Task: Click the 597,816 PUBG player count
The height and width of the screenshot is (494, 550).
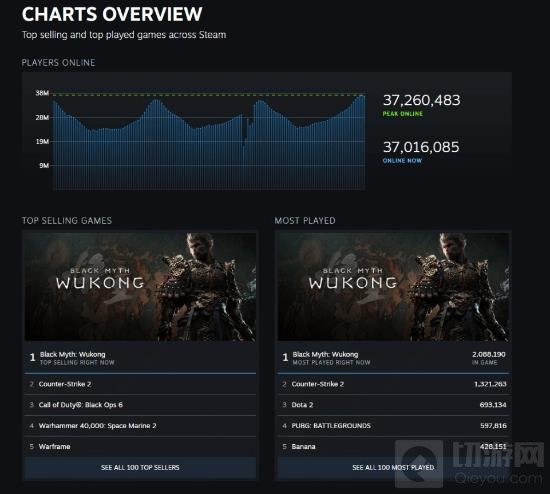Action: tap(493, 426)
